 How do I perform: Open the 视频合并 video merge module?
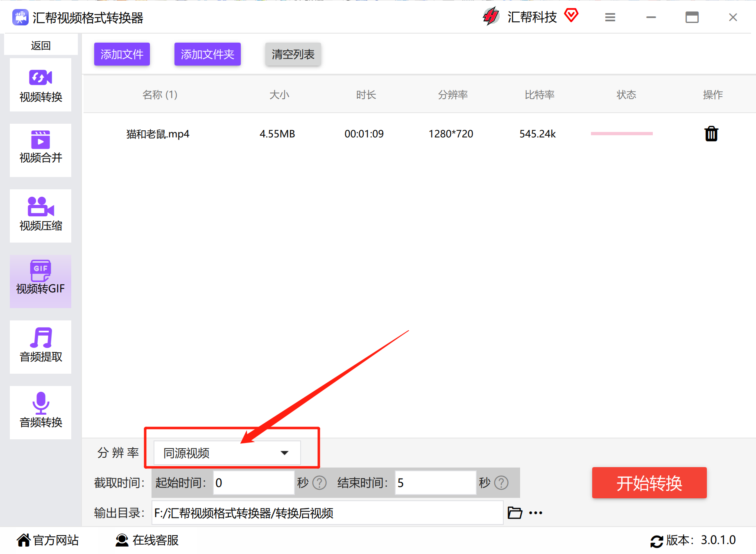point(41,150)
